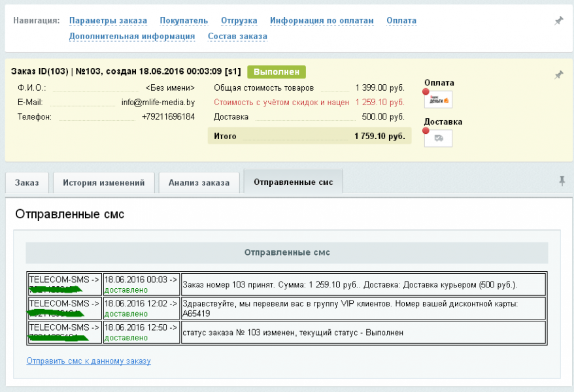Click the Отправить смс к данному заказу link
574x392 pixels.
click(x=88, y=361)
